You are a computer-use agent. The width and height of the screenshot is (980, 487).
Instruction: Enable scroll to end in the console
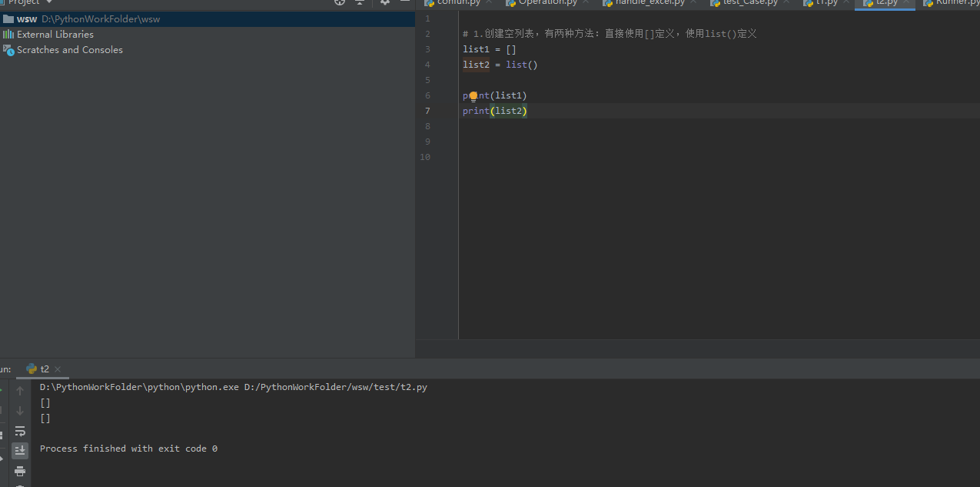click(x=19, y=450)
